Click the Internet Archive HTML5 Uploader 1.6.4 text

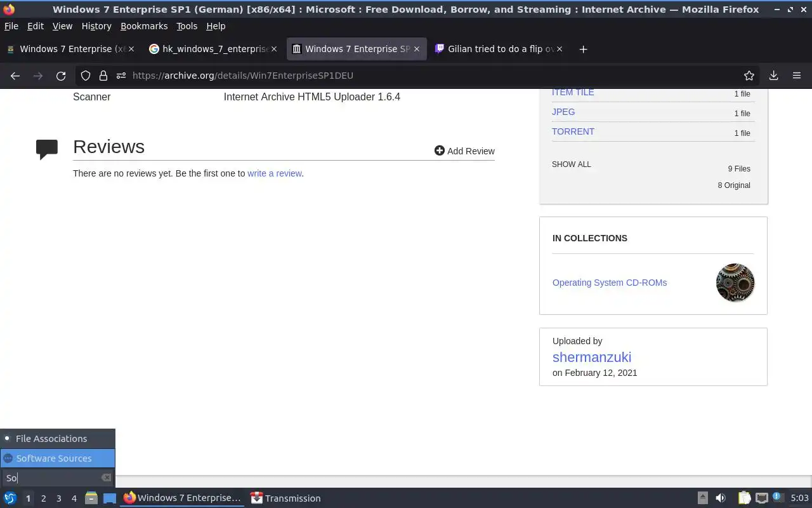pos(312,97)
